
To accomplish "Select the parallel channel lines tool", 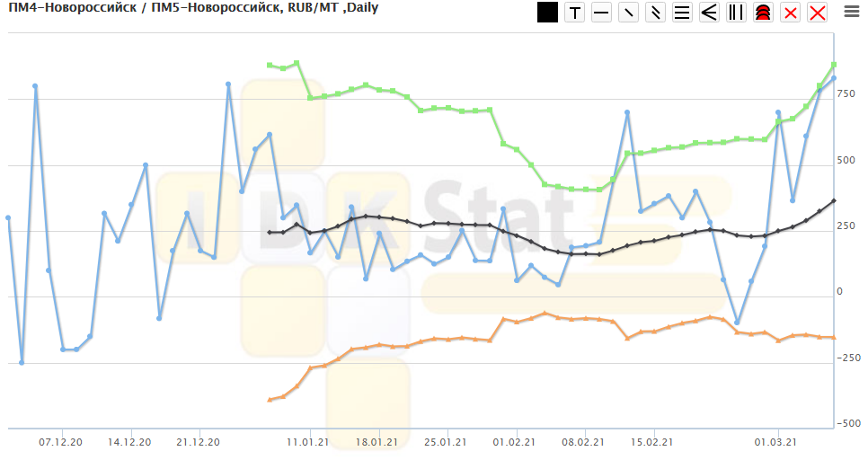I will pos(655,13).
